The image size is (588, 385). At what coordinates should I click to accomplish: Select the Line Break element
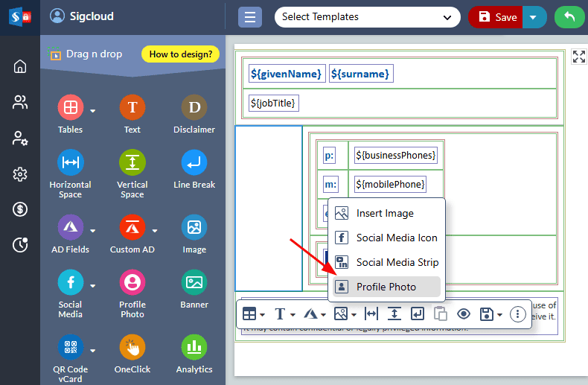coord(194,163)
